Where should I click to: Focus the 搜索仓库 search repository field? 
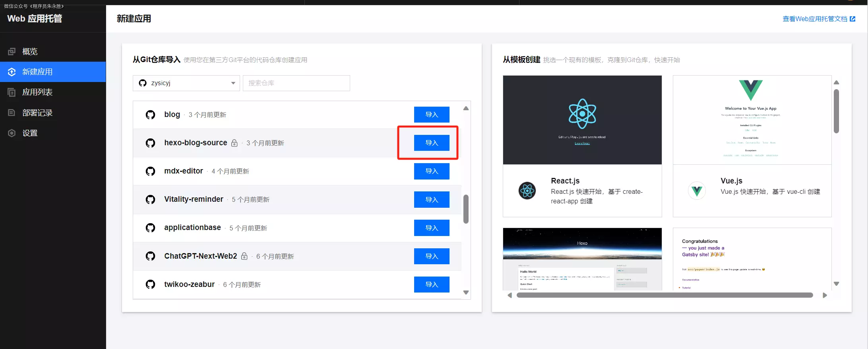pos(296,83)
